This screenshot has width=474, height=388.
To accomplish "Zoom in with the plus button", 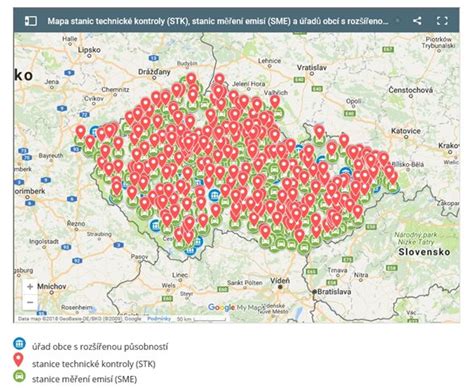I will [30, 286].
